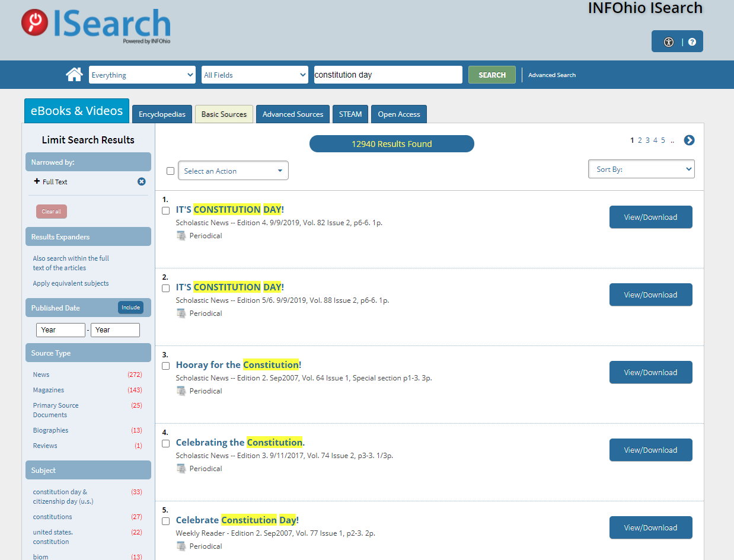
Task: Switch to eBooks & Videos tab
Action: coord(76,111)
